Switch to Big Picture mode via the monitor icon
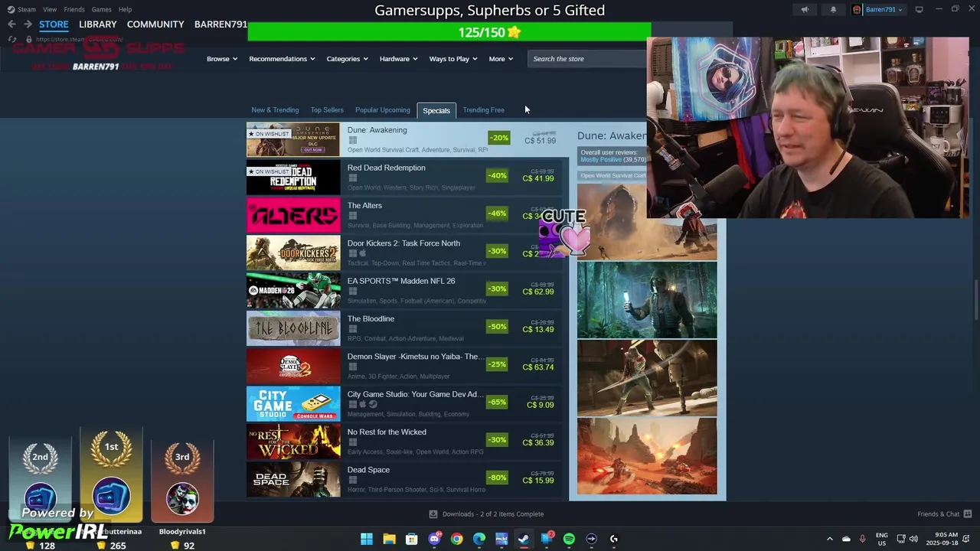Screen dimensions: 980x551 click(x=919, y=9)
